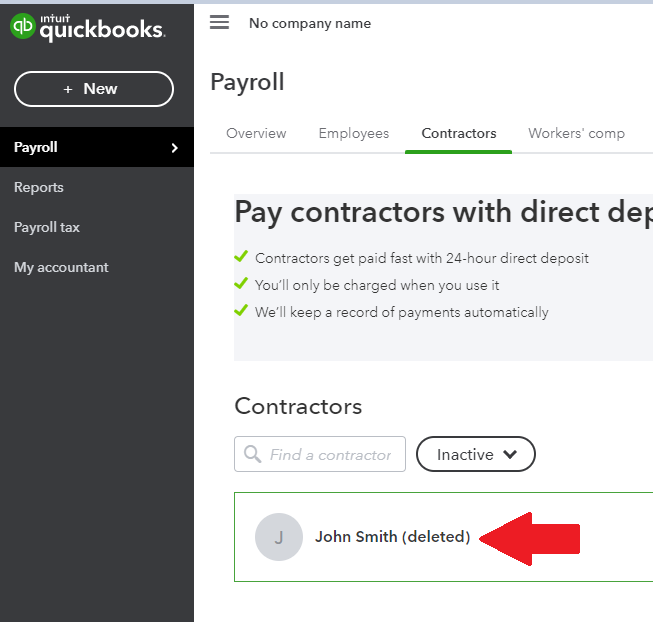
Task: Open Payroll in the sidebar
Action: (36, 147)
